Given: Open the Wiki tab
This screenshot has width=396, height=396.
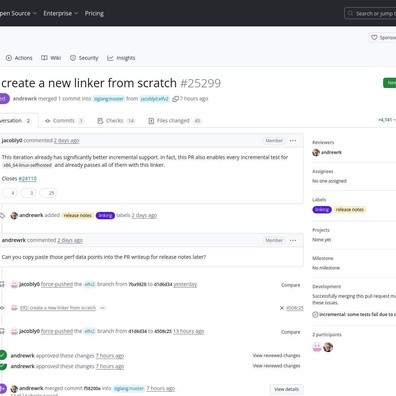Looking at the screenshot, I should click(51, 58).
